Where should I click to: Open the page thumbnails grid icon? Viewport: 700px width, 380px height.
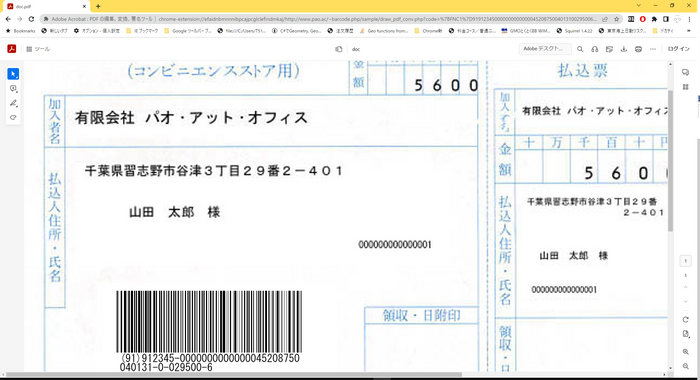coord(685,87)
